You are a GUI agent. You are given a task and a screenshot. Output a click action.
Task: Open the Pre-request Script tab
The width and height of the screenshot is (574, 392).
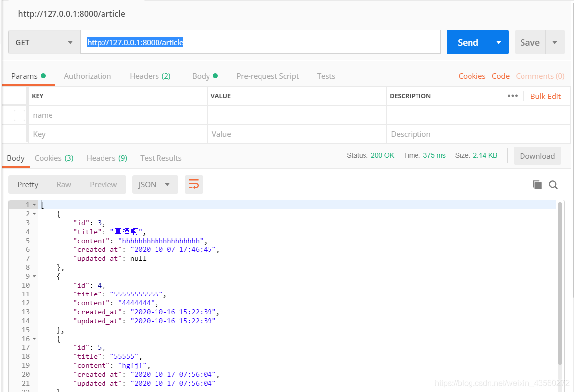[267, 76]
